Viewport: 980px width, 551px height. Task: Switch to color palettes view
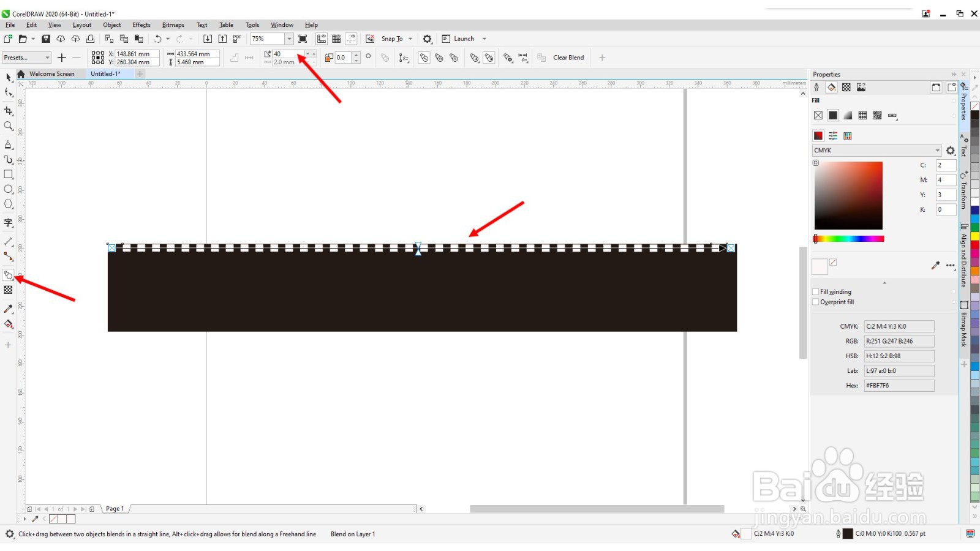tap(848, 136)
